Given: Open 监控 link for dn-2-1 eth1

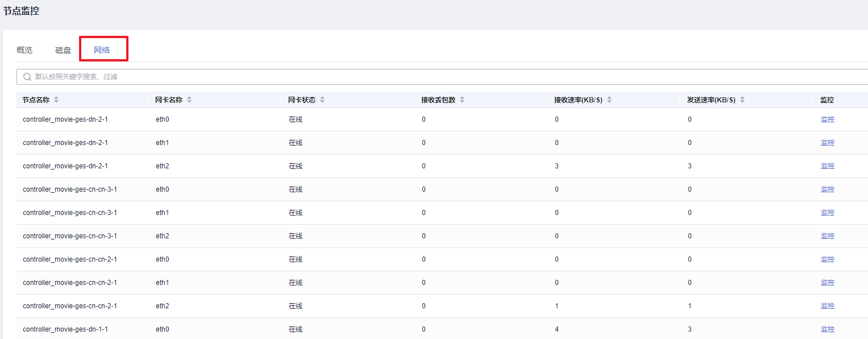Looking at the screenshot, I should tap(828, 143).
